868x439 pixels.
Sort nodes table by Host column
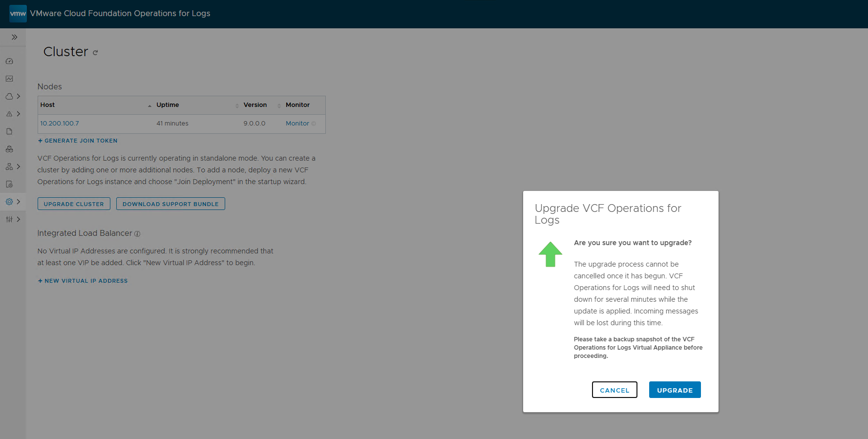tap(48, 105)
